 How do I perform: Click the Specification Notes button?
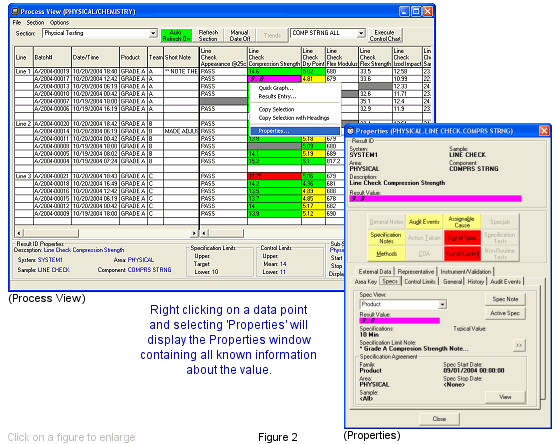click(386, 238)
